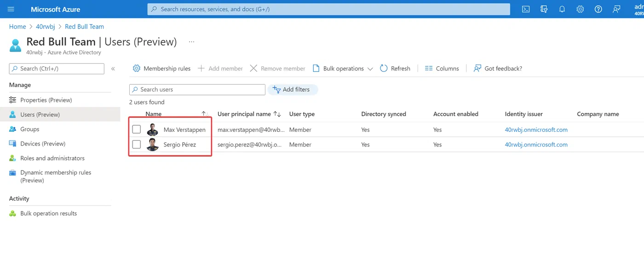Click the Add filters button
The width and height of the screenshot is (644, 253).
tap(293, 89)
